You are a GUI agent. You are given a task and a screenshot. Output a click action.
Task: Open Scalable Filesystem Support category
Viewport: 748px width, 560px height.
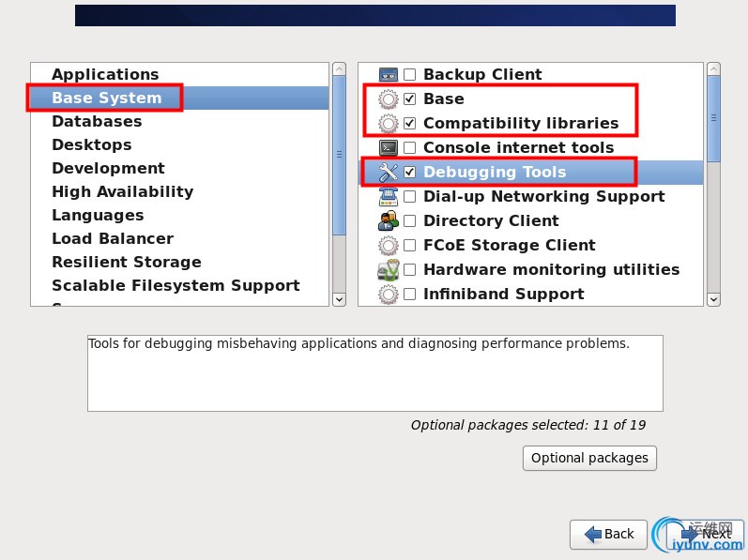180,285
